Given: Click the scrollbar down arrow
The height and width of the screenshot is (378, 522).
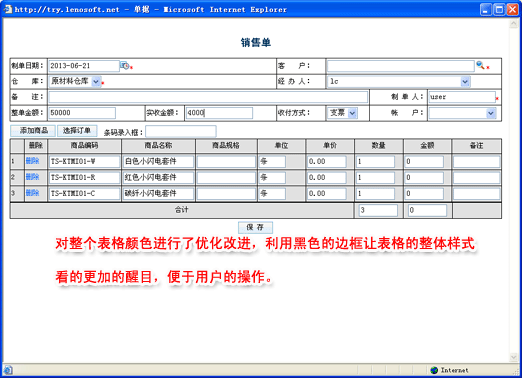Looking at the screenshot, I should pyautogui.click(x=513, y=357).
